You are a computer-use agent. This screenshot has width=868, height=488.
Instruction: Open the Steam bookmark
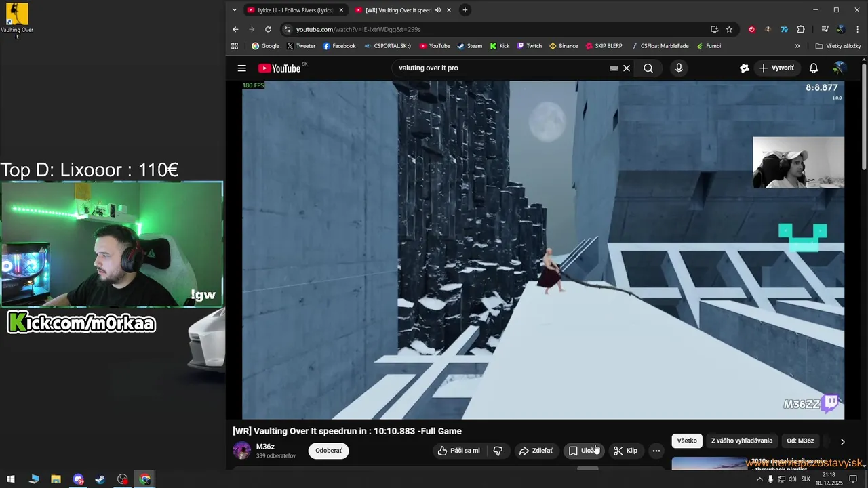click(469, 46)
